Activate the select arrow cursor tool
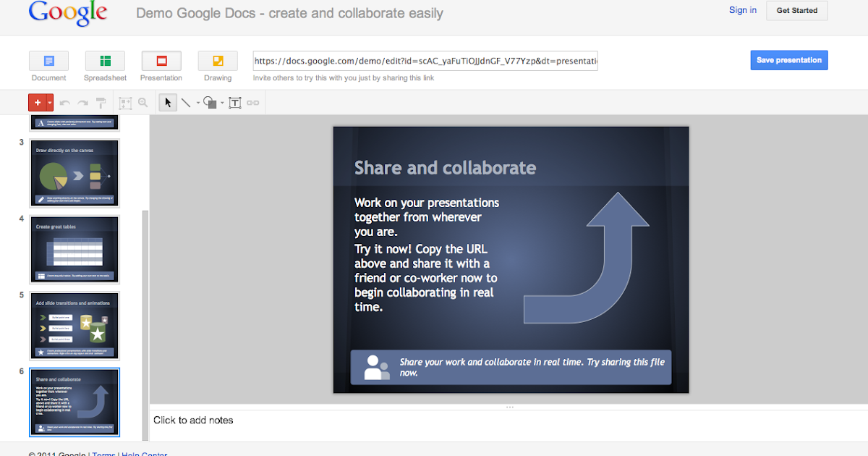 point(168,103)
